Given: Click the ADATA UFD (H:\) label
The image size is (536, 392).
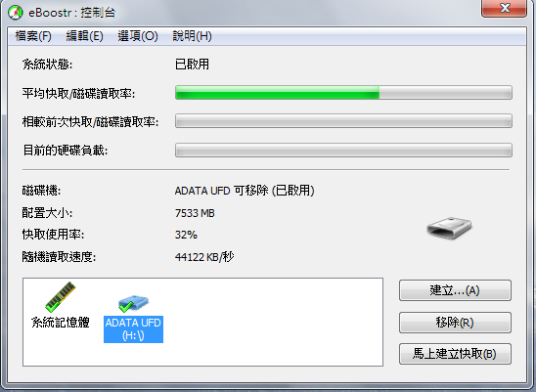Looking at the screenshot, I should 133,329.
